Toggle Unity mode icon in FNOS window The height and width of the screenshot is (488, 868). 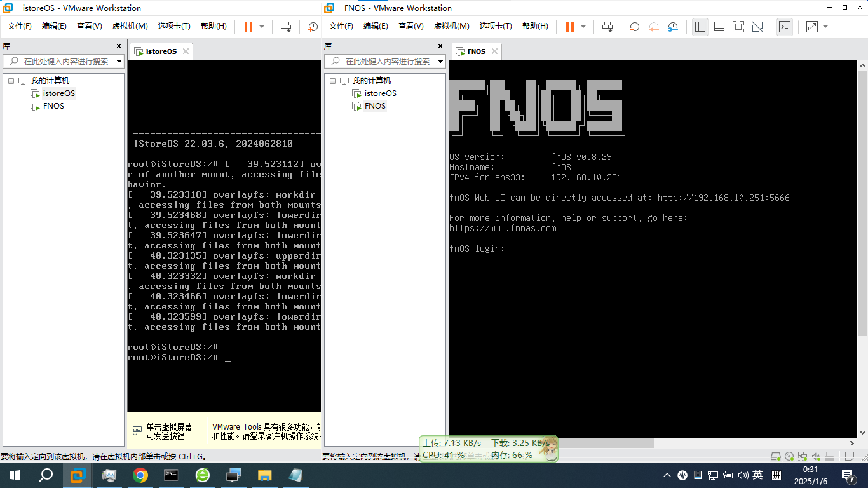click(x=757, y=27)
